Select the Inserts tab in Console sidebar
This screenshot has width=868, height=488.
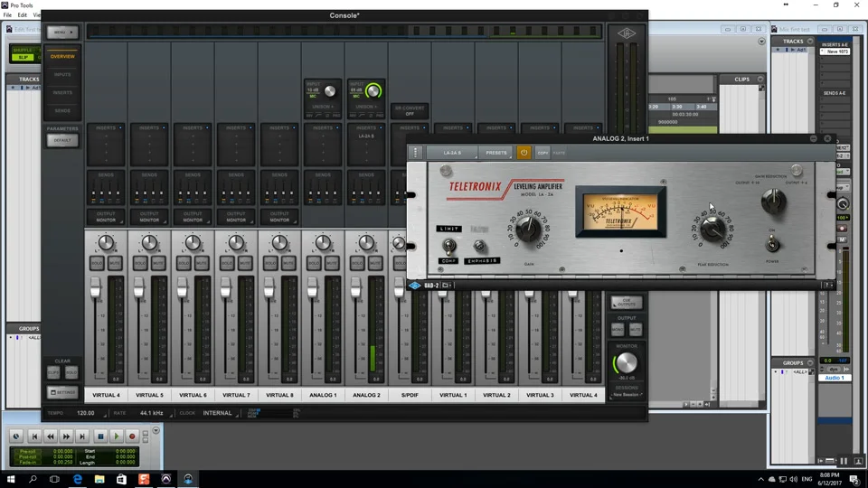[x=62, y=93]
